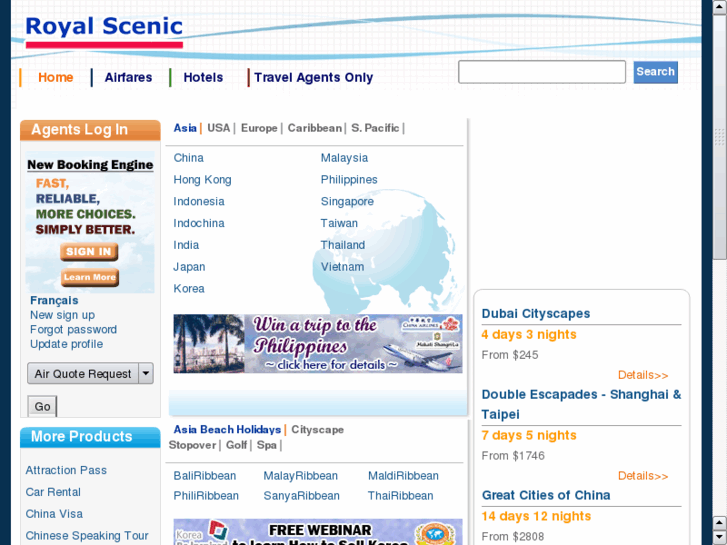Open the PhiliRibbean link
This screenshot has height=545, width=727.
pos(206,496)
